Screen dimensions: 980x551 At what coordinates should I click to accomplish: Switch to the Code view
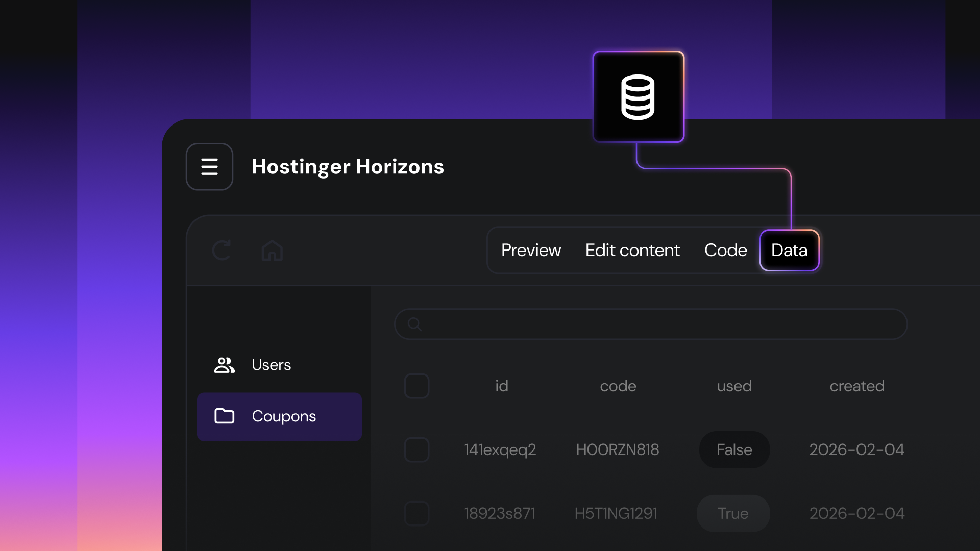click(725, 250)
